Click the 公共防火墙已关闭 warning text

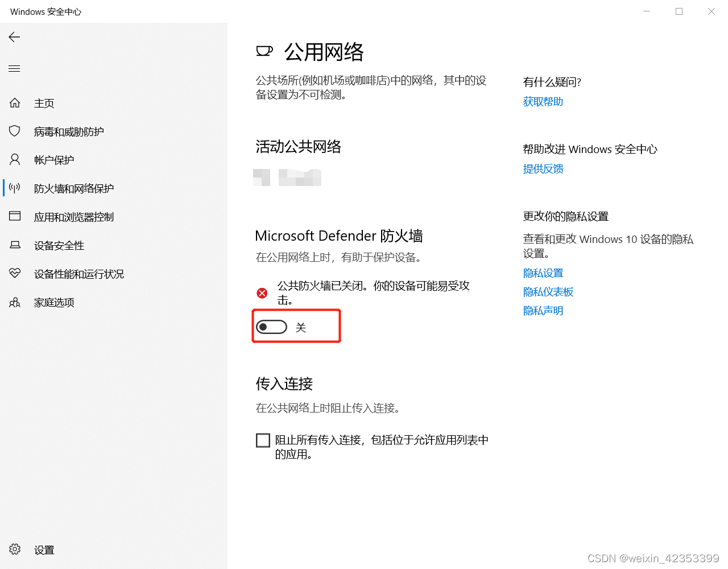374,292
